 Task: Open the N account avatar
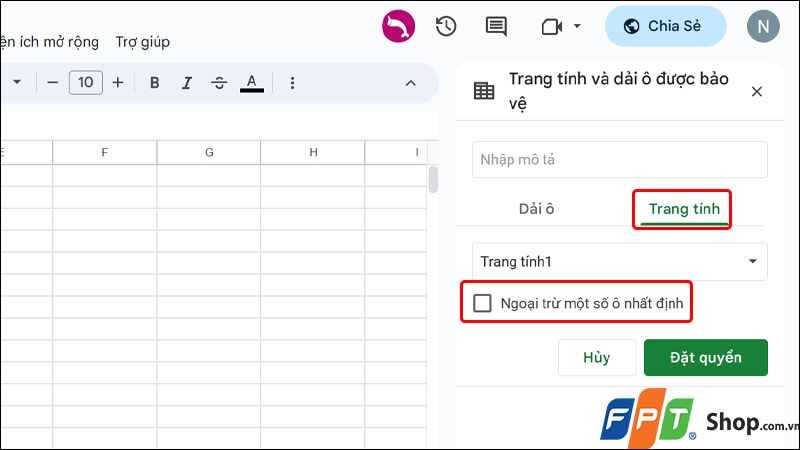pyautogui.click(x=763, y=26)
